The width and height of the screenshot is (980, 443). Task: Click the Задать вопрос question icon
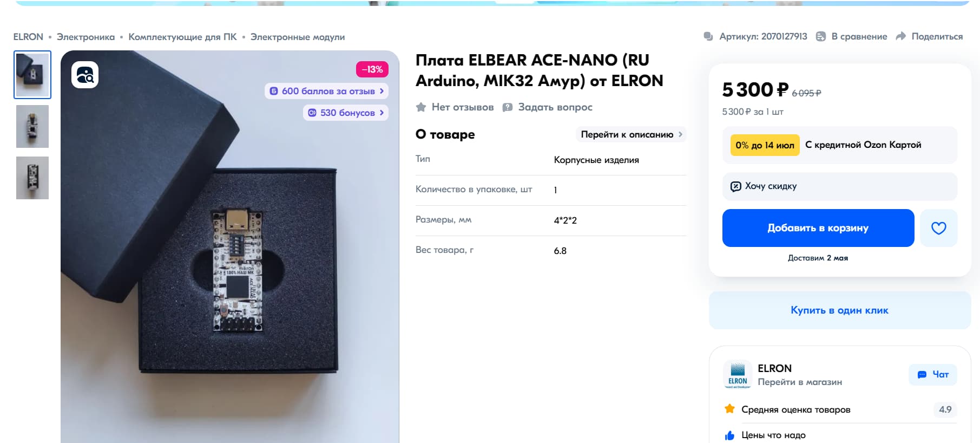click(507, 107)
